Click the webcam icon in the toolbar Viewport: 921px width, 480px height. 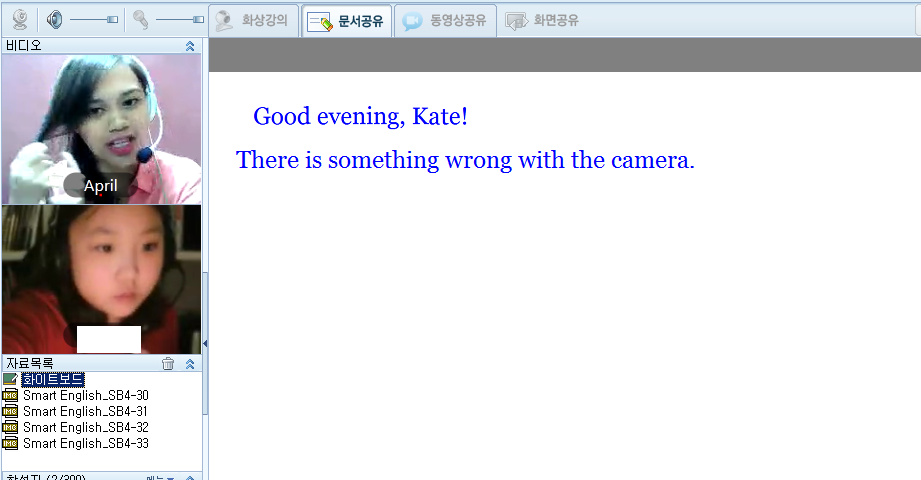point(20,19)
